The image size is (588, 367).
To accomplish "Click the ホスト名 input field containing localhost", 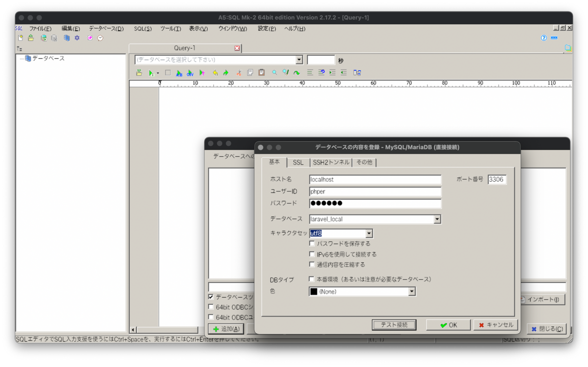I will click(x=375, y=179).
